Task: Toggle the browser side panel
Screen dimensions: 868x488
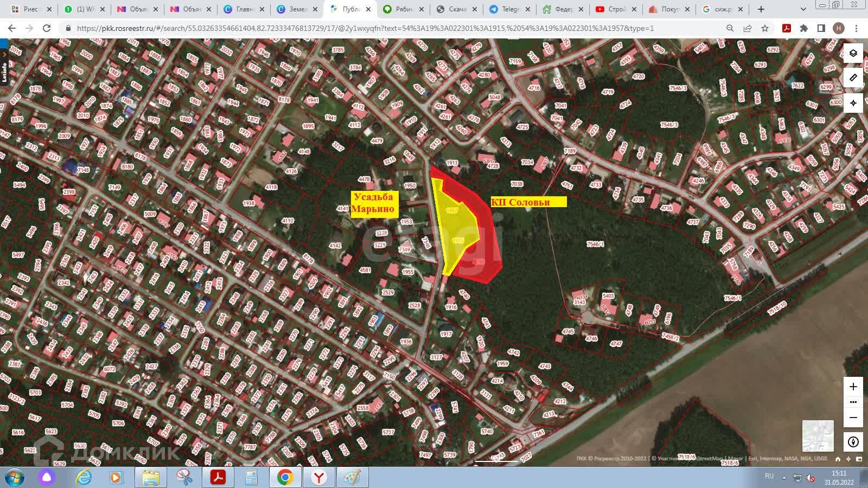Action: click(x=821, y=28)
